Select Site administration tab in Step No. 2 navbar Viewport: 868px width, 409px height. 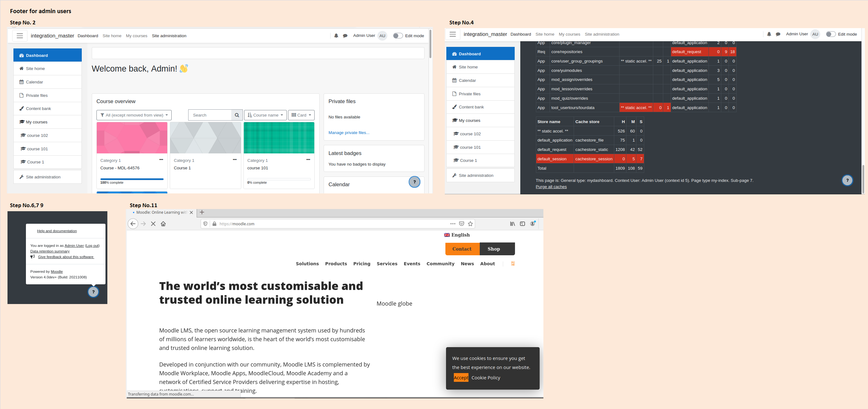click(169, 36)
